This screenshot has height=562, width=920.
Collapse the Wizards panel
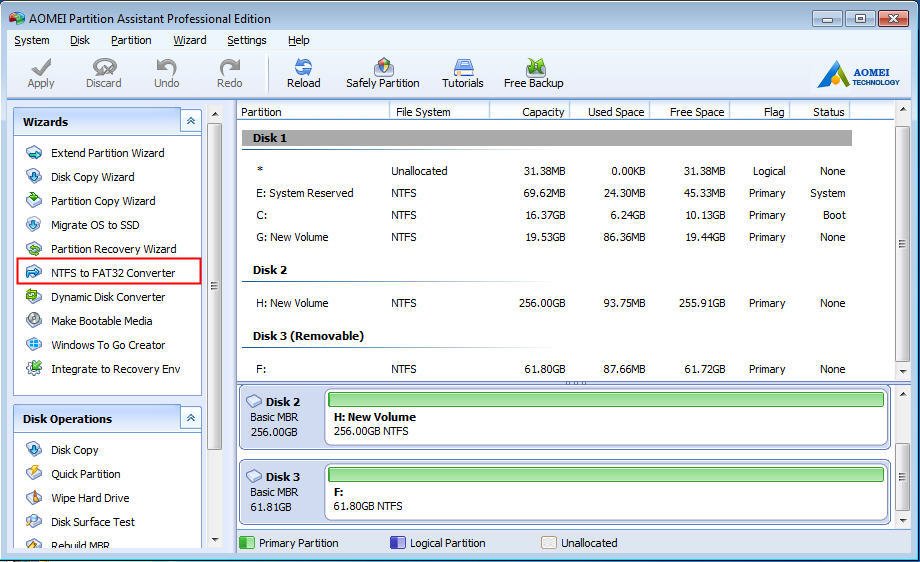coord(191,121)
